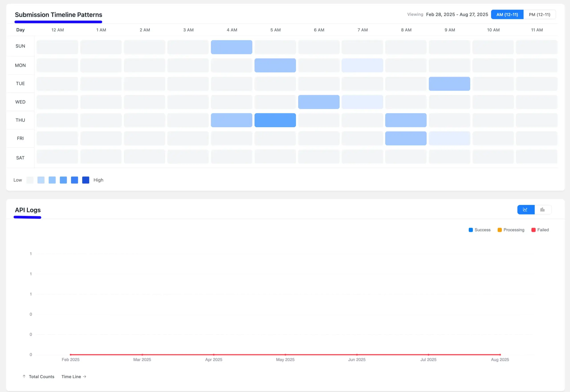
Task: Click the Monday 7 AM heatmap cell
Action: pyautogui.click(x=362, y=65)
